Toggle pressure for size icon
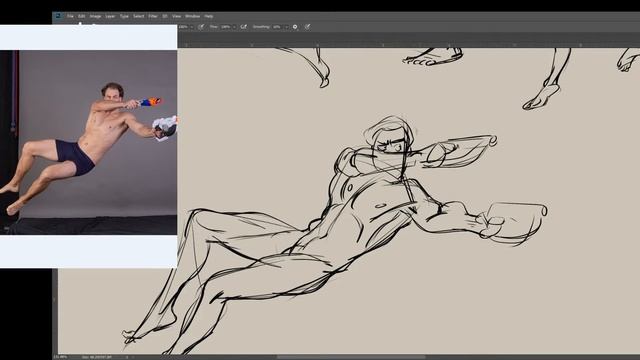Screen dimensions: 640x360 coord(307,27)
